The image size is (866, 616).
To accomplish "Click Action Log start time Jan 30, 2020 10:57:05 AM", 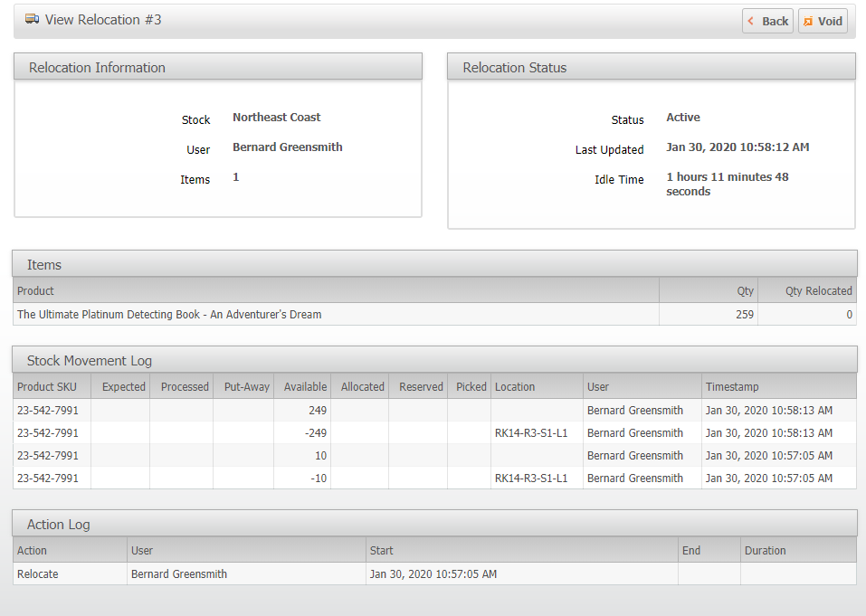I will [433, 574].
